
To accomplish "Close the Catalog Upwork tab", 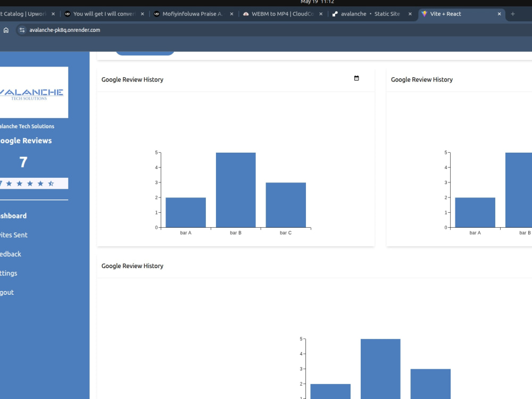I will point(53,14).
